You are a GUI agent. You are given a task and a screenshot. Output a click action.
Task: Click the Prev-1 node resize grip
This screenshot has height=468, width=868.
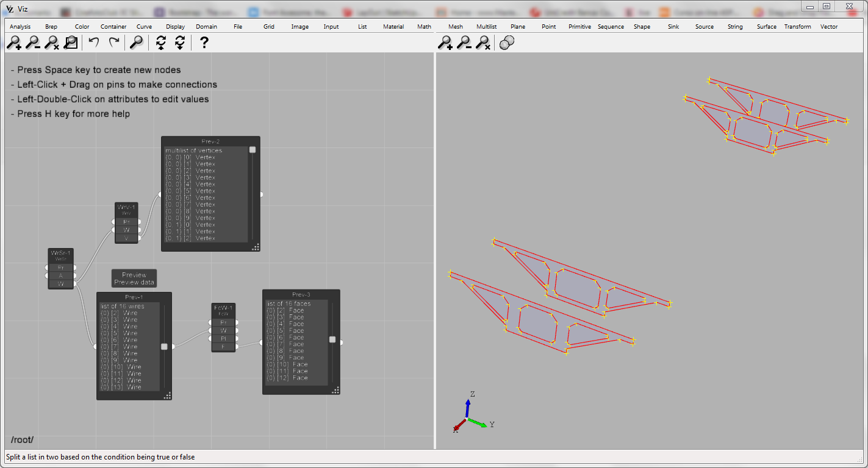167,395
